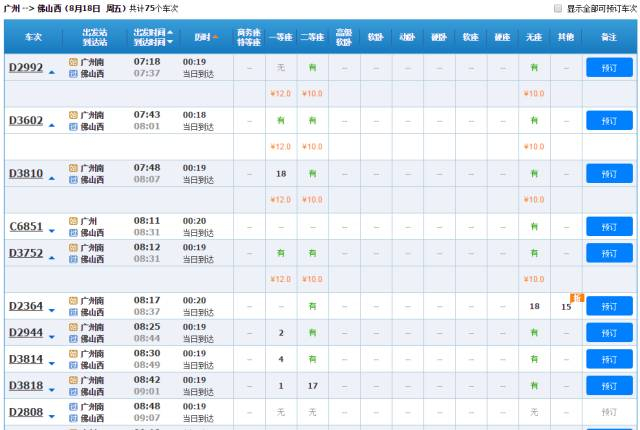Sort by 出发时间 in the table header
This screenshot has height=430, width=640.
153,32
